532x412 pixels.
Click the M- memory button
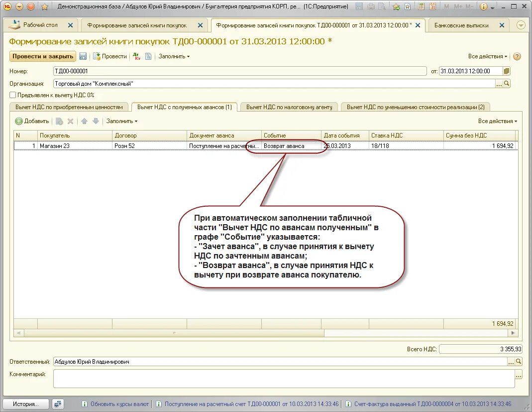469,6
